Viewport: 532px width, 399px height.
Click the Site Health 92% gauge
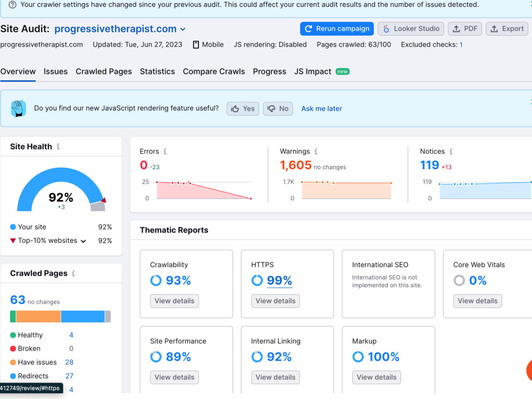pos(61,190)
